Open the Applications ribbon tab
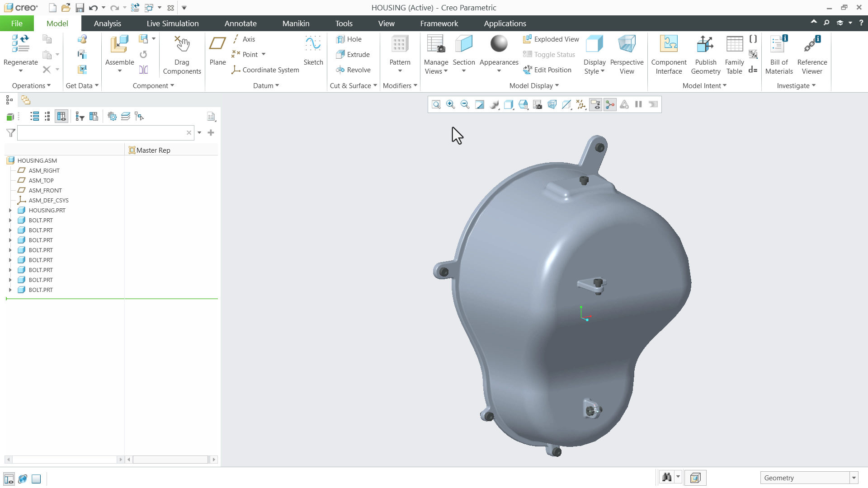 (x=505, y=23)
